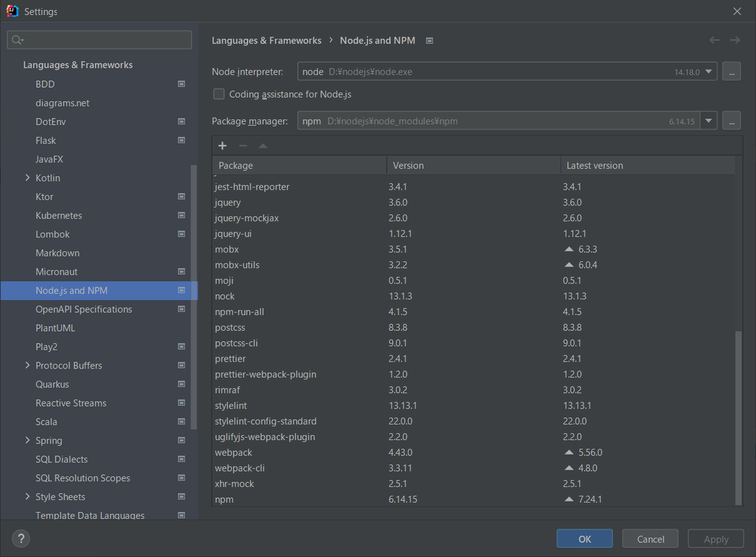Click the settings search input field
Viewport: 756px width, 557px height.
[100, 40]
